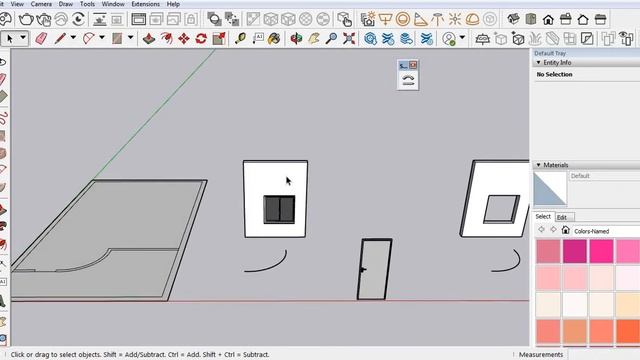Screen dimensions: 640x360
Task: Go back in the materials browser
Action: (x=541, y=230)
